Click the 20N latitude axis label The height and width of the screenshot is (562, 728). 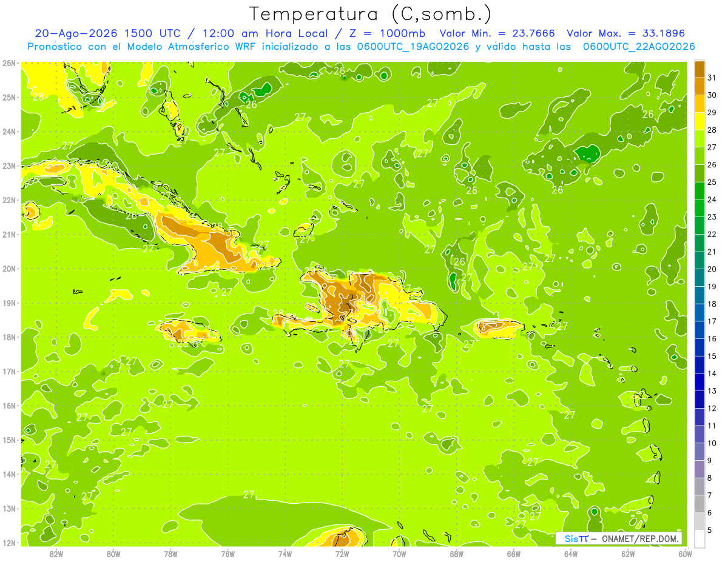[8, 269]
